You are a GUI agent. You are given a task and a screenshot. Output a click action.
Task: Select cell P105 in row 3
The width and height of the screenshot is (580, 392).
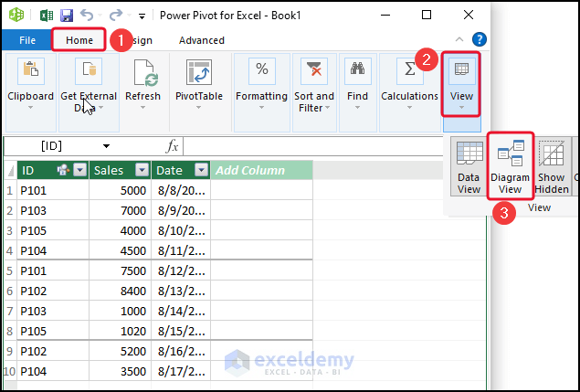point(53,230)
